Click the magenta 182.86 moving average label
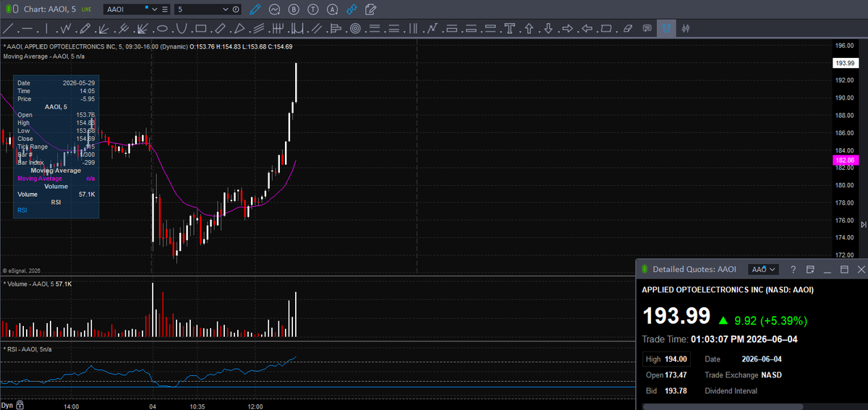The width and height of the screenshot is (868, 410). point(844,160)
